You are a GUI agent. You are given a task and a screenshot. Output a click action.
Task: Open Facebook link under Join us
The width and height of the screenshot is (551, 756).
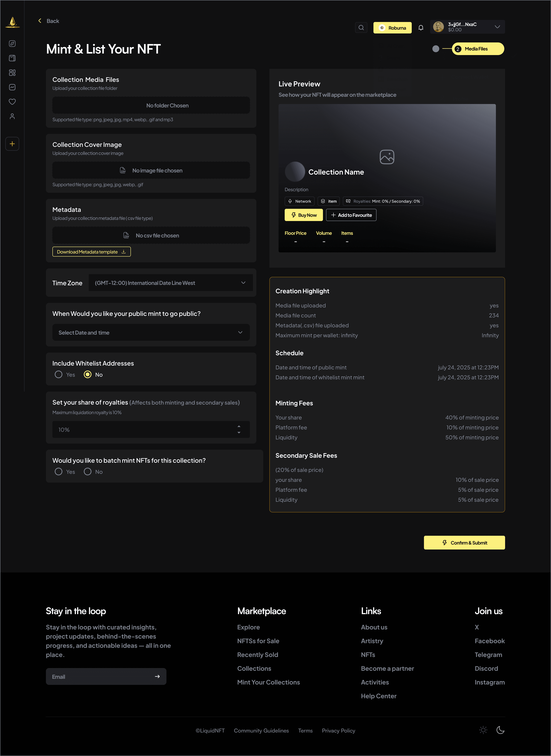pos(490,641)
